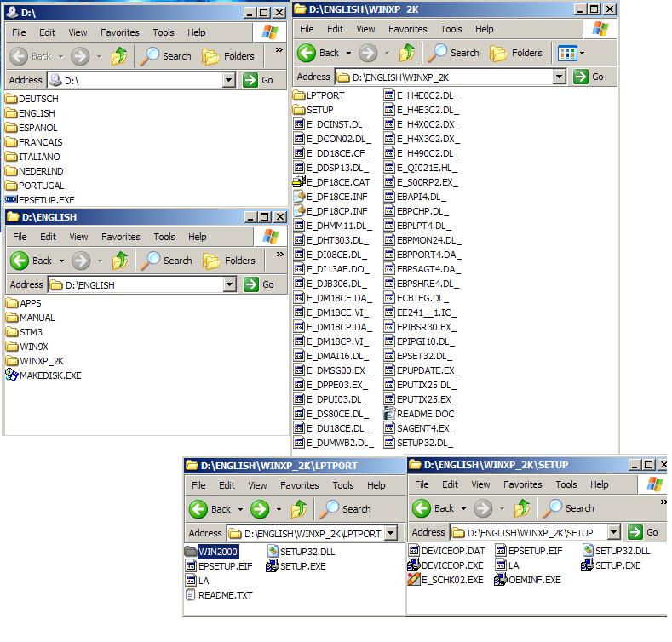672x642 pixels.
Task: Click Folders button in WINXP_2K window
Action: [516, 53]
